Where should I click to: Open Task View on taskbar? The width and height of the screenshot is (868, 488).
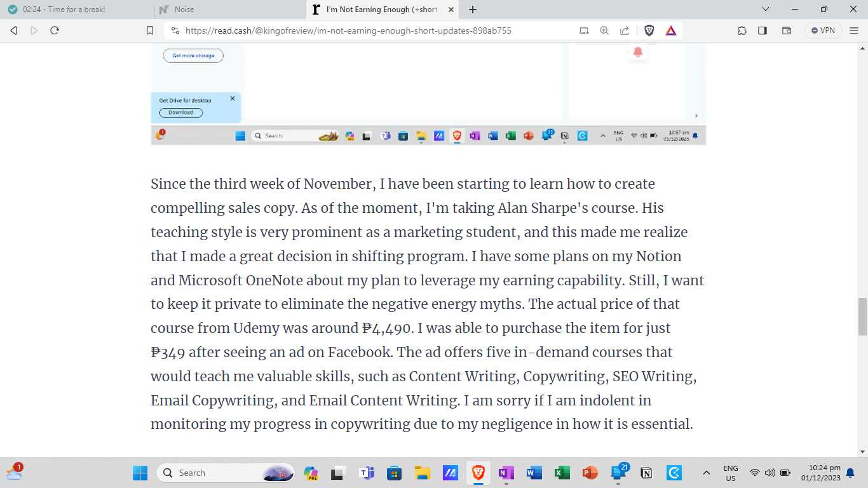click(339, 473)
